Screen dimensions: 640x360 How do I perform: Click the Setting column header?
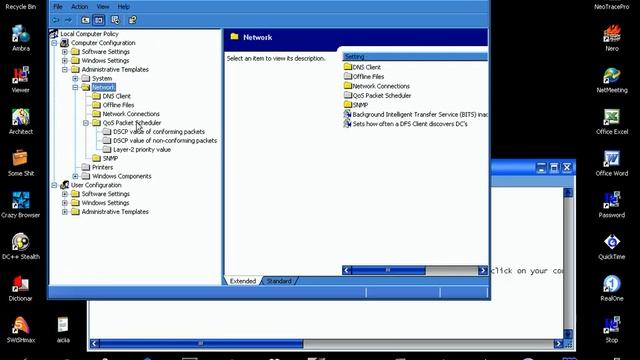415,57
